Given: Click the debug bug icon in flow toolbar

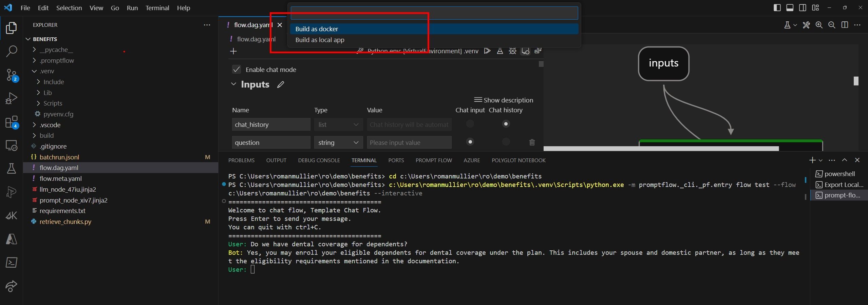Looking at the screenshot, I should click(x=512, y=51).
